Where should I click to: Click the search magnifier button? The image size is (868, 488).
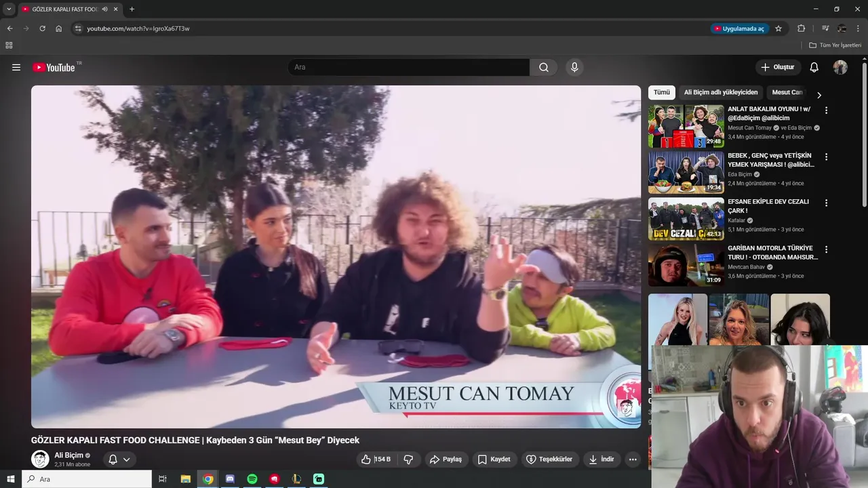(544, 67)
